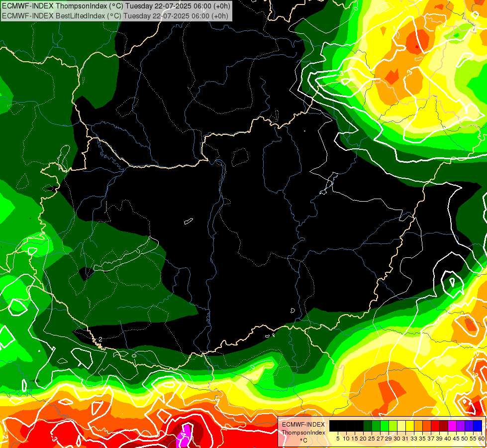This screenshot has width=487, height=448.
Task: Select the yellow-green 29–30 legend swatch
Action: (393, 426)
